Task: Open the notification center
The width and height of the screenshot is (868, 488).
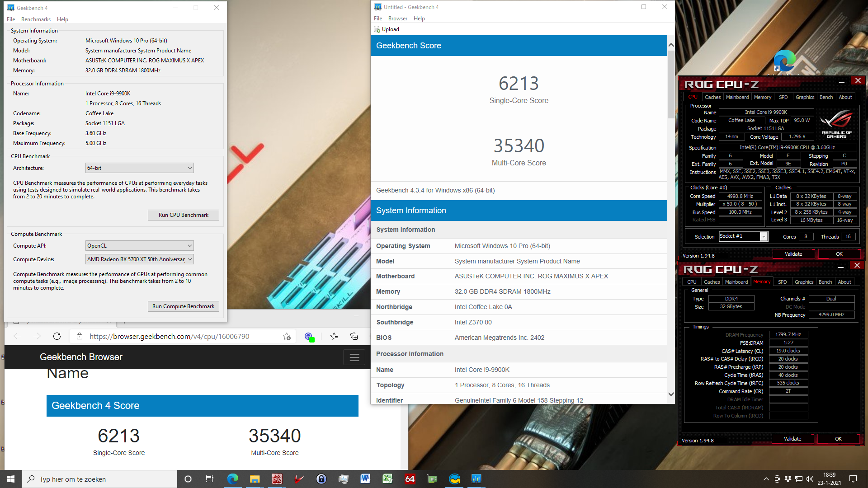Action: pyautogui.click(x=853, y=479)
